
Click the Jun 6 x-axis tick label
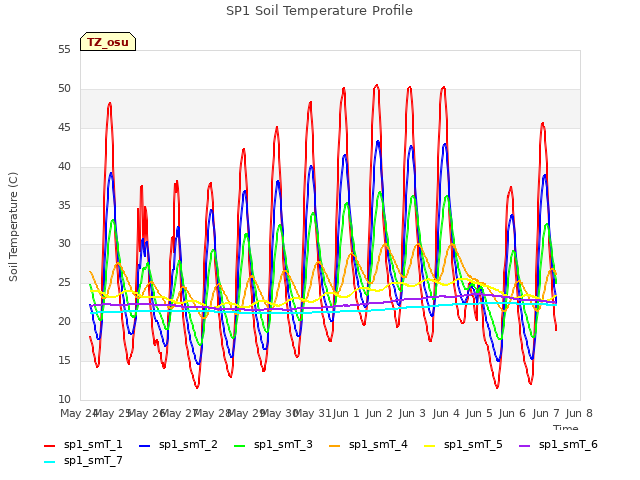[512, 413]
